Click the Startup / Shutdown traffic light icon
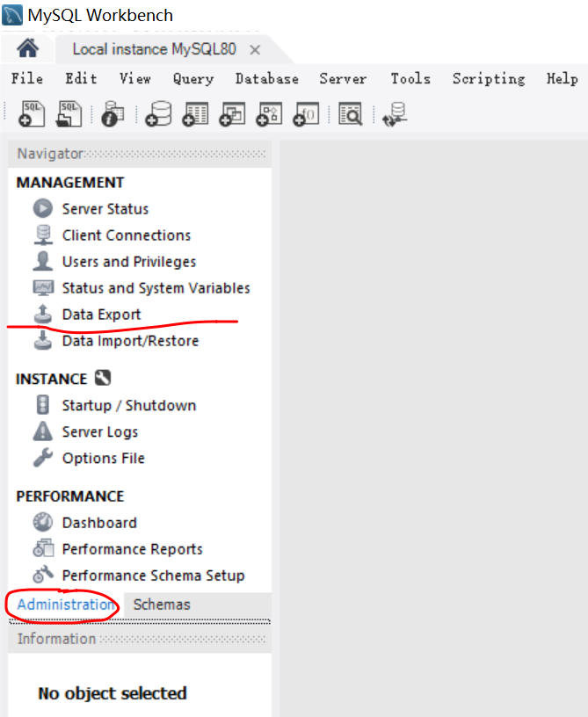 [42, 405]
